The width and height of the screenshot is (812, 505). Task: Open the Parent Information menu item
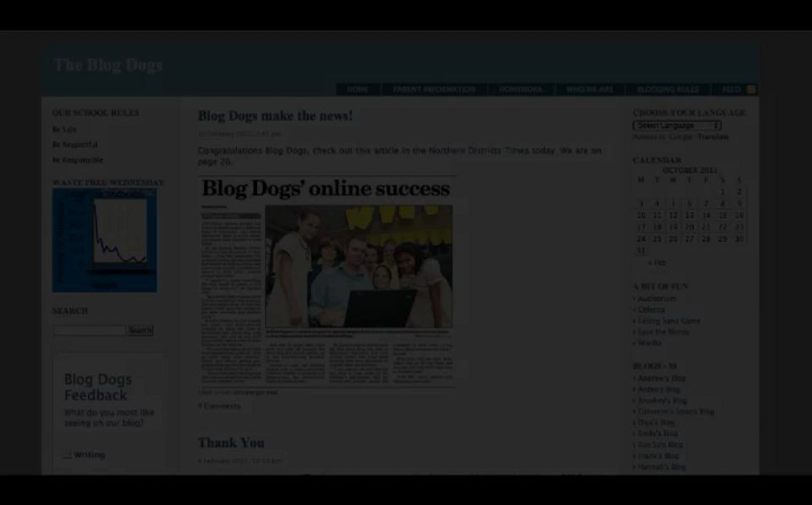pos(434,90)
